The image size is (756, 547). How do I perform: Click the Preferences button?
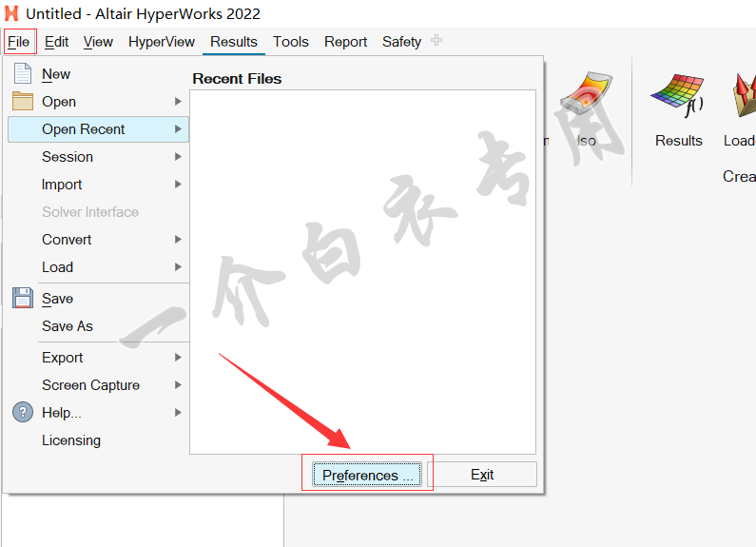click(x=367, y=475)
